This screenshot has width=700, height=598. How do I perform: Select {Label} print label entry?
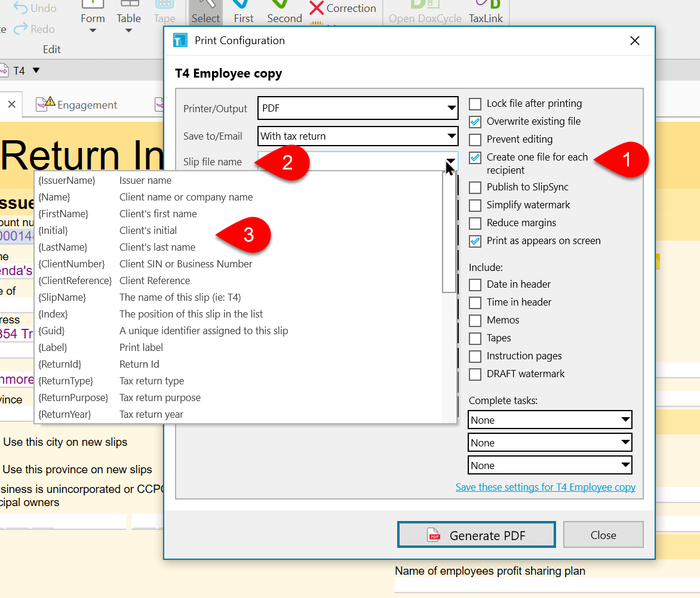click(239, 347)
